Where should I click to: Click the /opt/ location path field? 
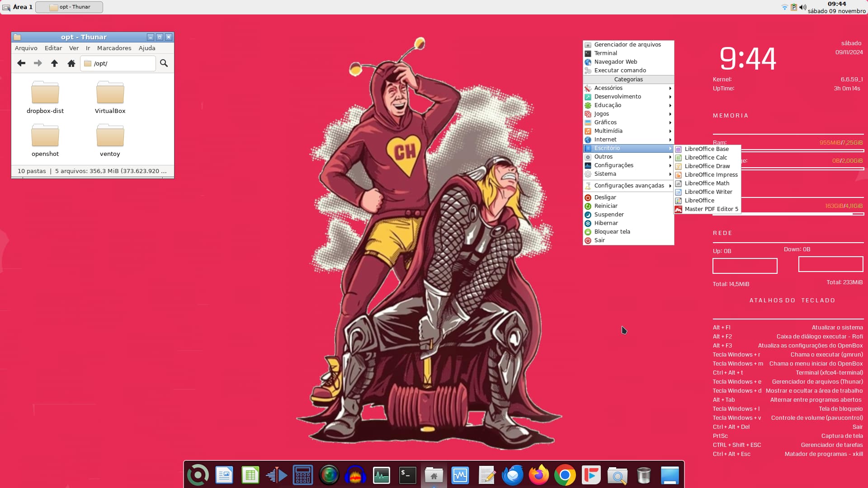pos(122,64)
